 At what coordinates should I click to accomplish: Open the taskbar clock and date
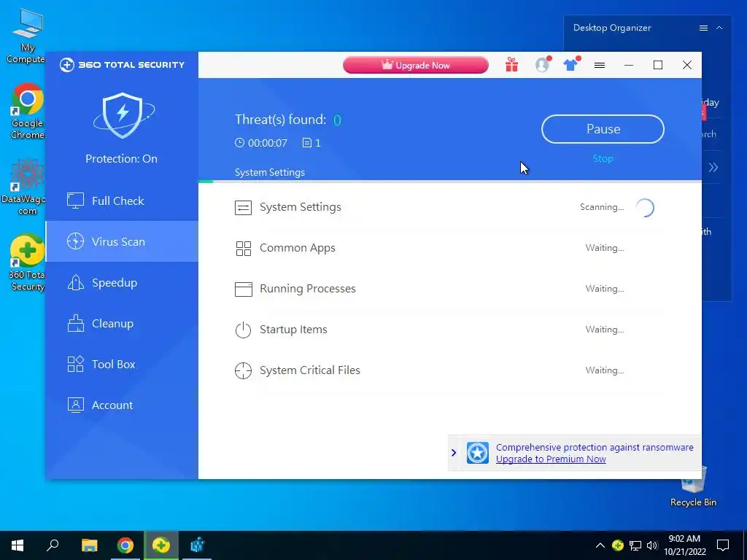tap(684, 545)
